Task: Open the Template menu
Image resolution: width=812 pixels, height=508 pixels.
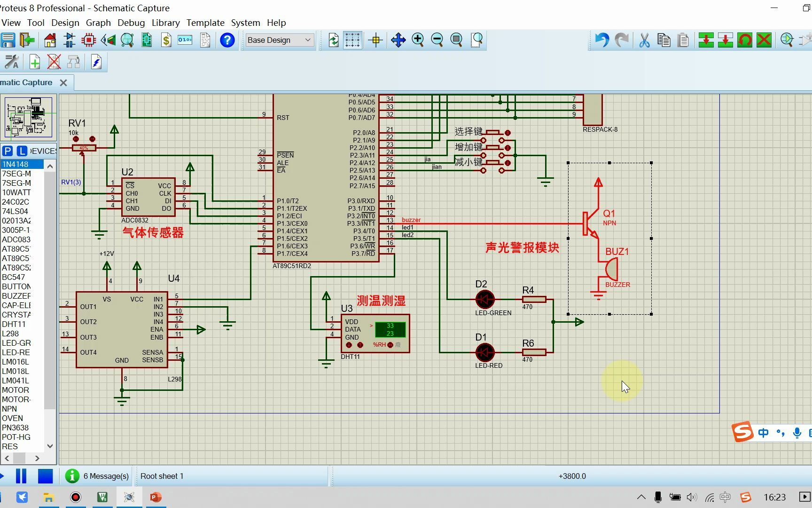Action: pyautogui.click(x=205, y=23)
